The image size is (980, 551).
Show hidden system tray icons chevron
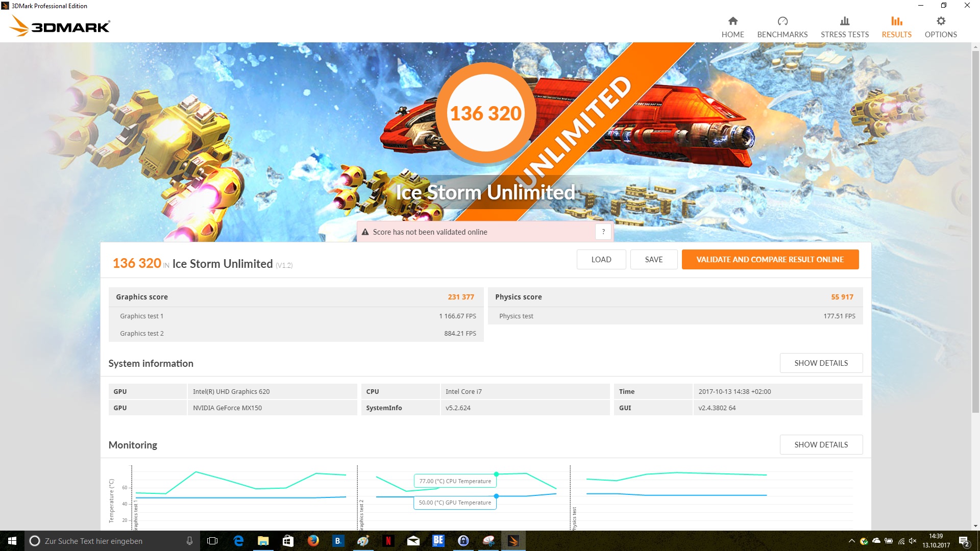(851, 541)
